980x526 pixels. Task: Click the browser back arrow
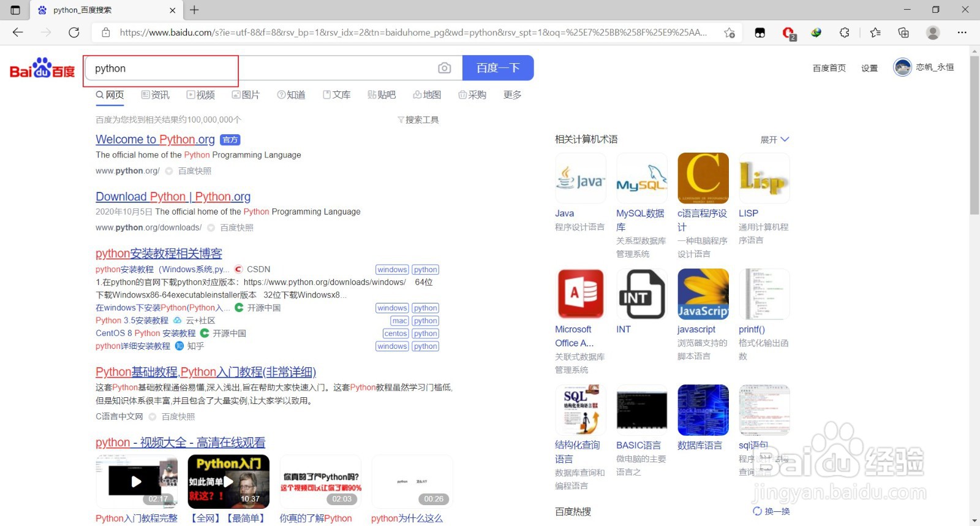18,32
